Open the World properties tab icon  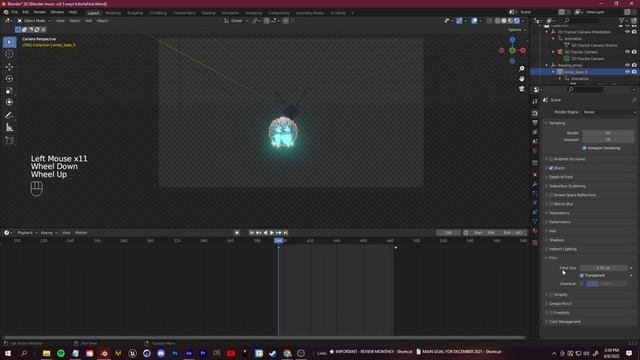click(535, 151)
